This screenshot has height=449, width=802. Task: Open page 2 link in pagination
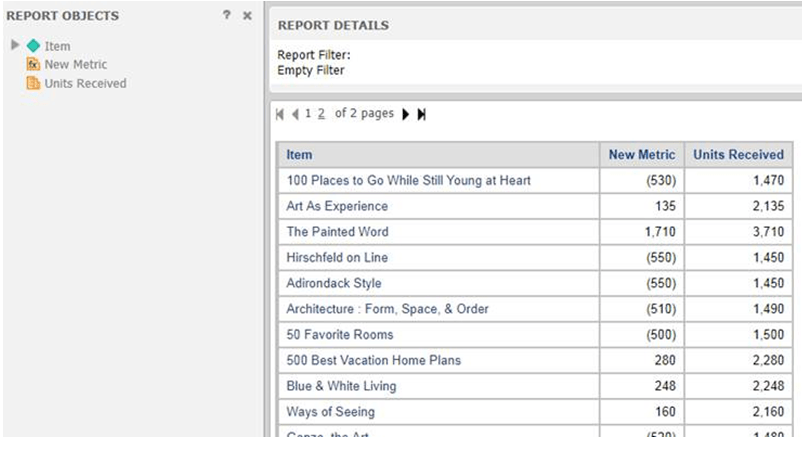(321, 114)
